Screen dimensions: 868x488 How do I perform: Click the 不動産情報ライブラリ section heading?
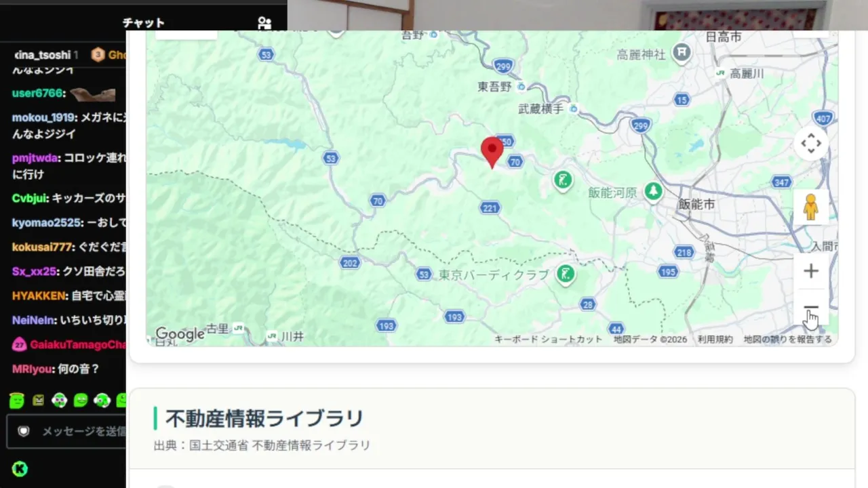tap(264, 418)
